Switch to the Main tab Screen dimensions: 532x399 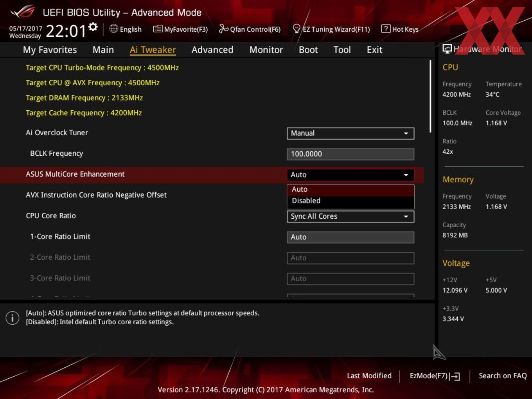(x=103, y=50)
